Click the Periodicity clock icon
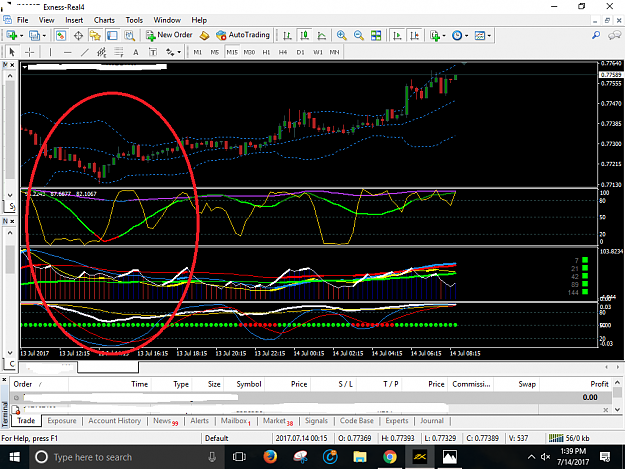This screenshot has width=625, height=469. (457, 35)
